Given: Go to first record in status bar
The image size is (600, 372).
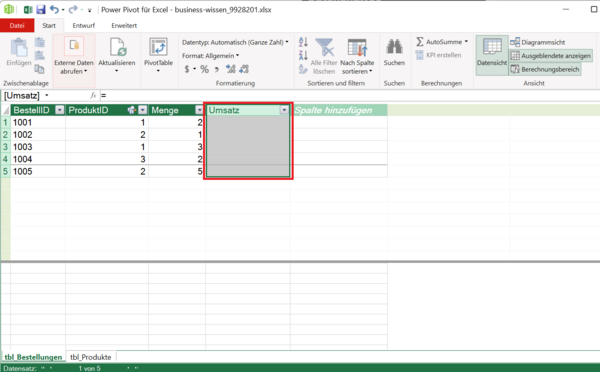Looking at the screenshot, I should [42, 368].
